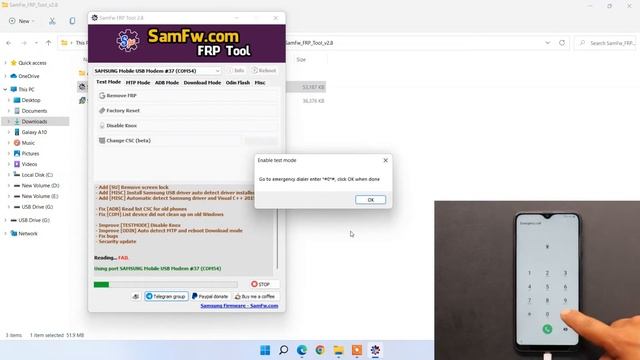Click the Copy icon in Explorer toolbar
640x360 pixels.
[72, 21]
